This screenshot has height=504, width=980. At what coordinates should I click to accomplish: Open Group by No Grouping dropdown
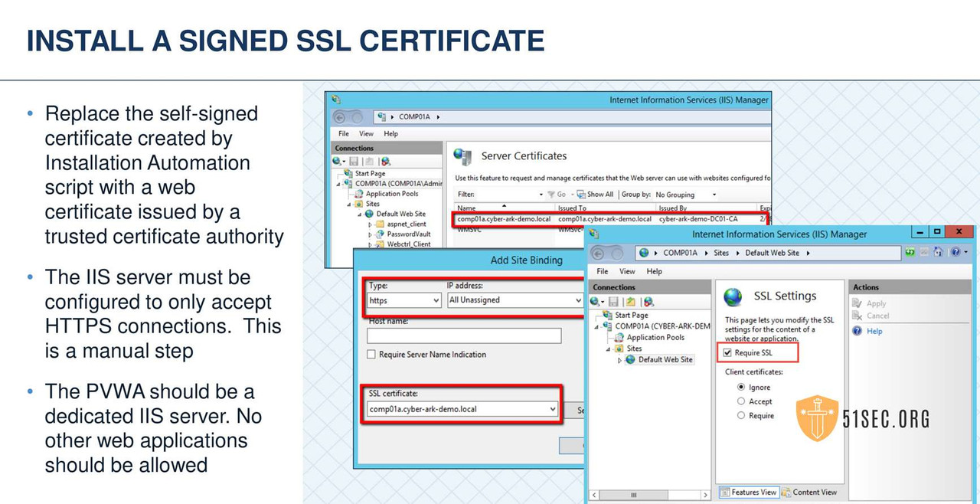pos(714,195)
